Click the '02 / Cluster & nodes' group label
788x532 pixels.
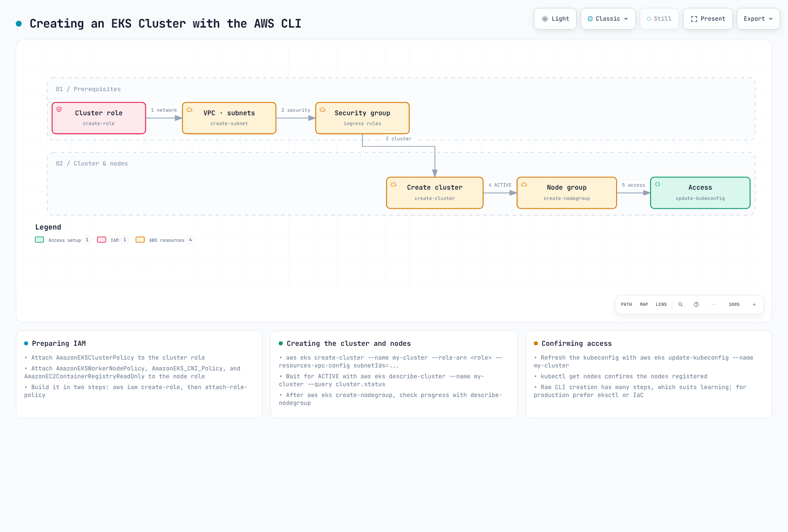[x=92, y=164]
